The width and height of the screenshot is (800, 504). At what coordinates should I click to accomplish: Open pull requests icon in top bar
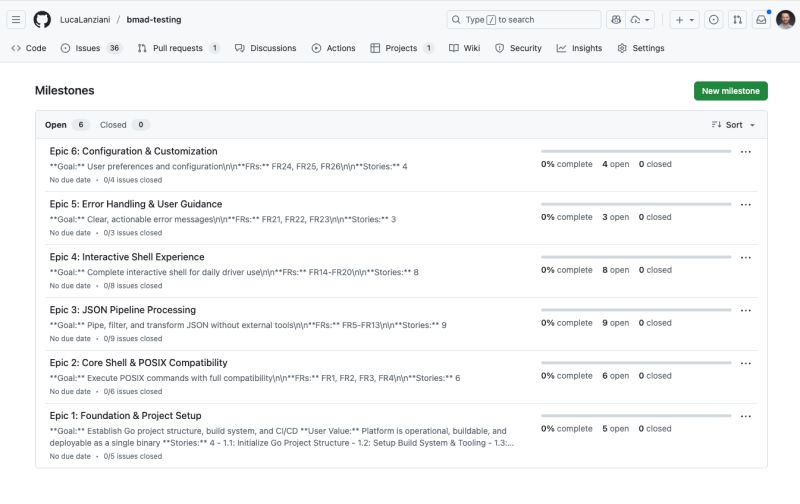click(737, 19)
